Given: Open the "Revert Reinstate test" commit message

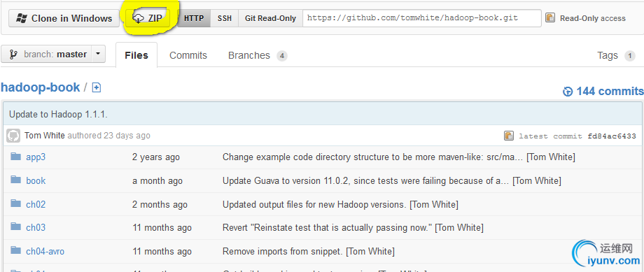Looking at the screenshot, I should pyautogui.click(x=327, y=228).
